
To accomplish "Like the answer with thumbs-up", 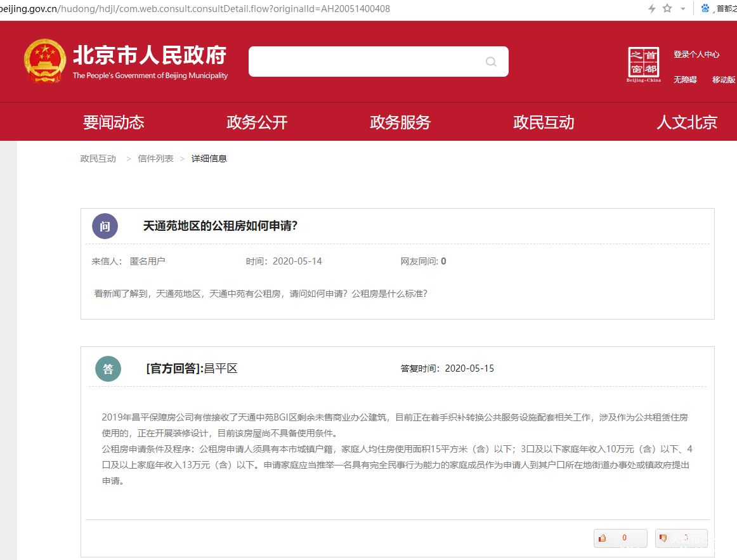I will 620,538.
